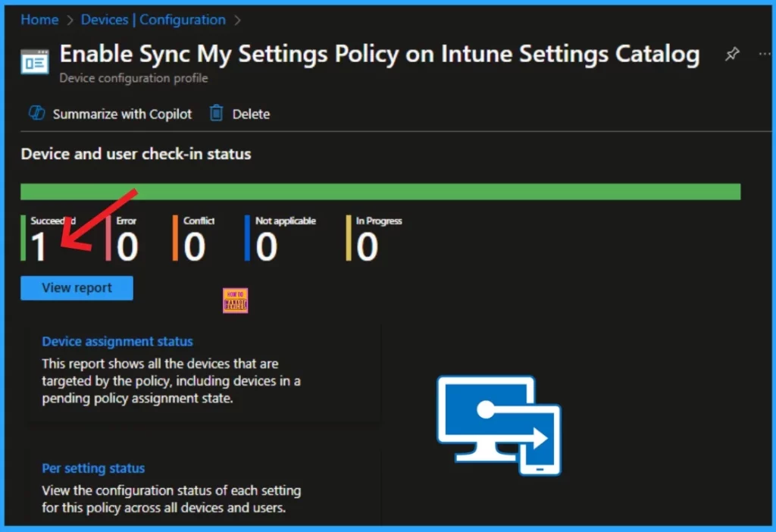Select the Conflict count 0
The image size is (776, 532).
coord(195,246)
